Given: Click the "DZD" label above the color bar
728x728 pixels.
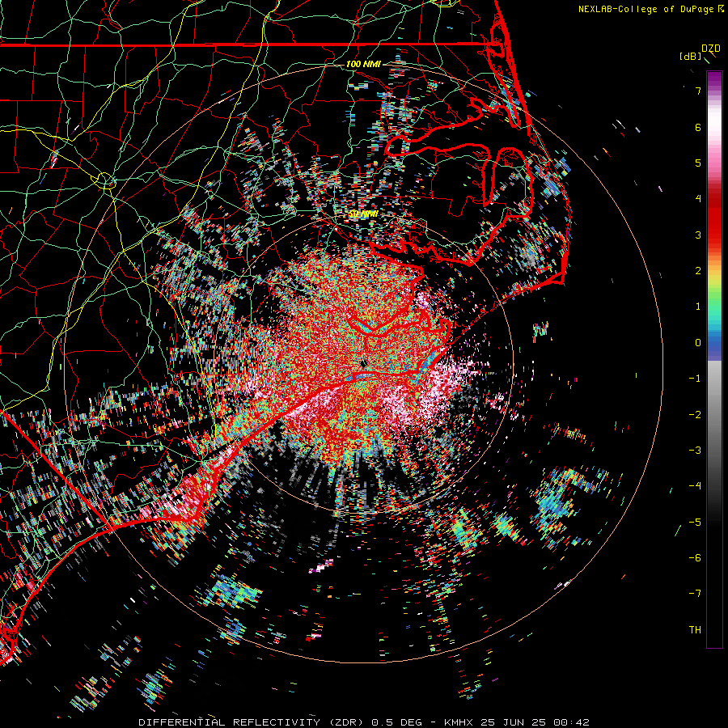Looking at the screenshot, I should click(711, 49).
